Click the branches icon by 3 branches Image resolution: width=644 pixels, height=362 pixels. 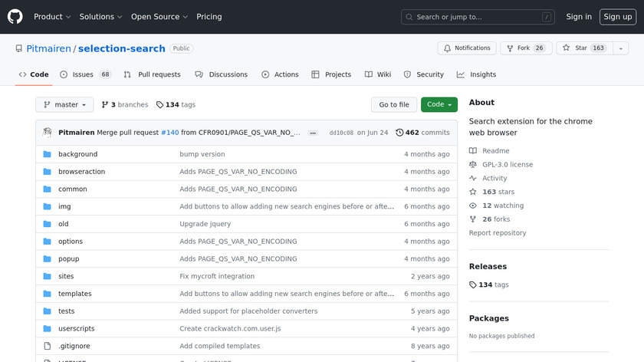click(x=105, y=105)
